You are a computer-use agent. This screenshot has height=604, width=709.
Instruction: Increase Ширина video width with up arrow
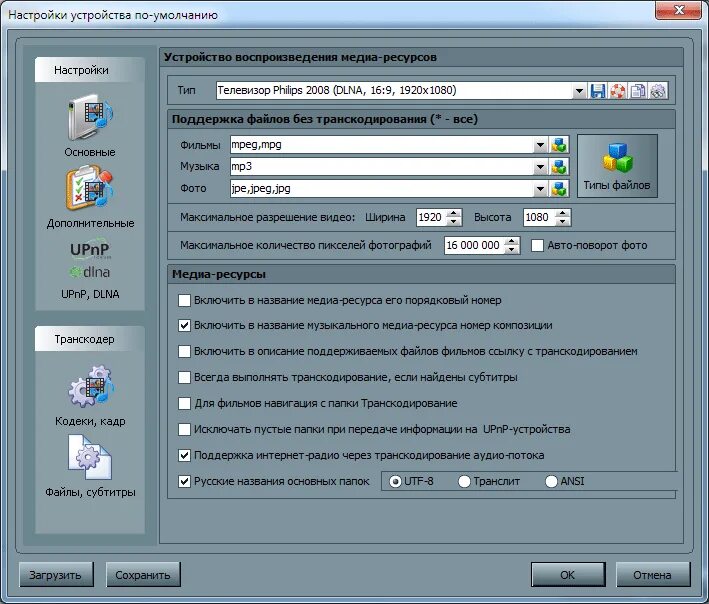click(454, 213)
